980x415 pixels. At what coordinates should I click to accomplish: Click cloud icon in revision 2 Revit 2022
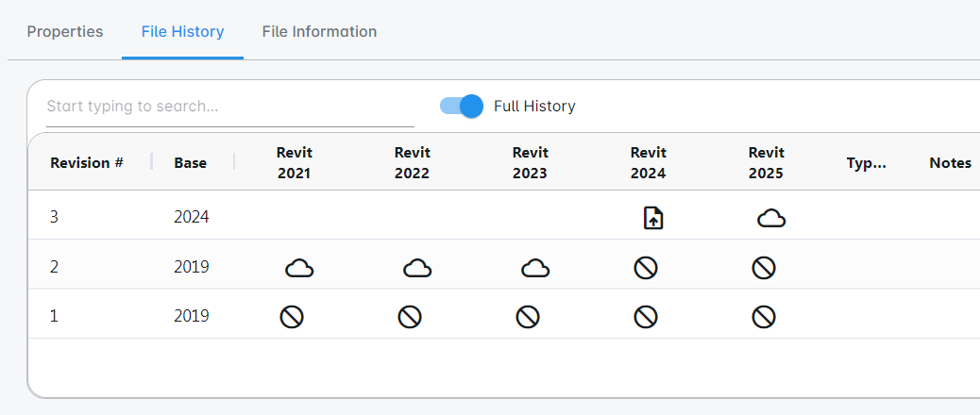click(x=417, y=269)
